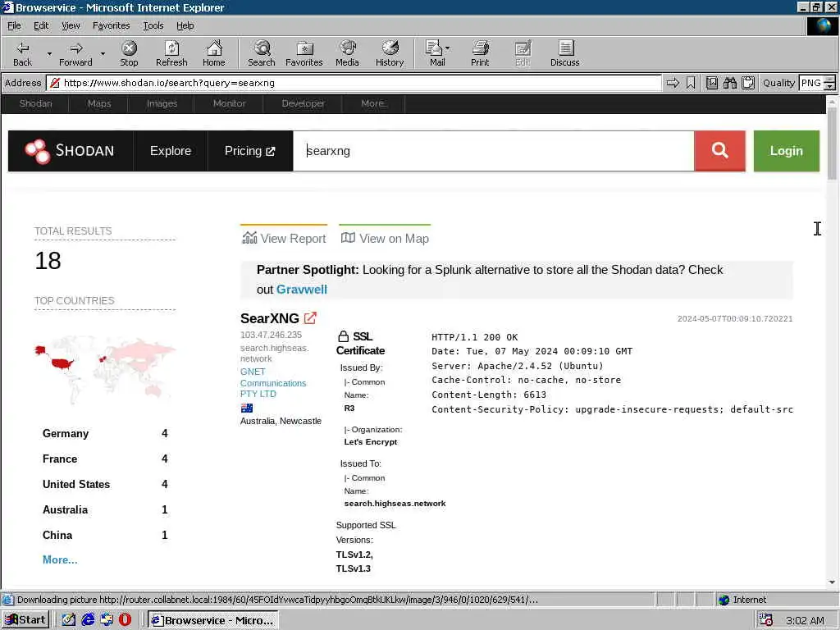Open the Forward history dropdown arrow
840x630 pixels.
103,53
